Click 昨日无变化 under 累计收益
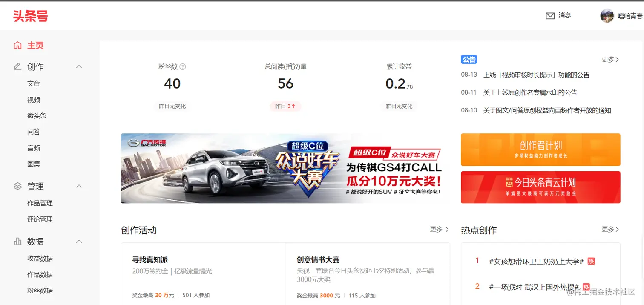The height and width of the screenshot is (305, 644). pos(399,106)
